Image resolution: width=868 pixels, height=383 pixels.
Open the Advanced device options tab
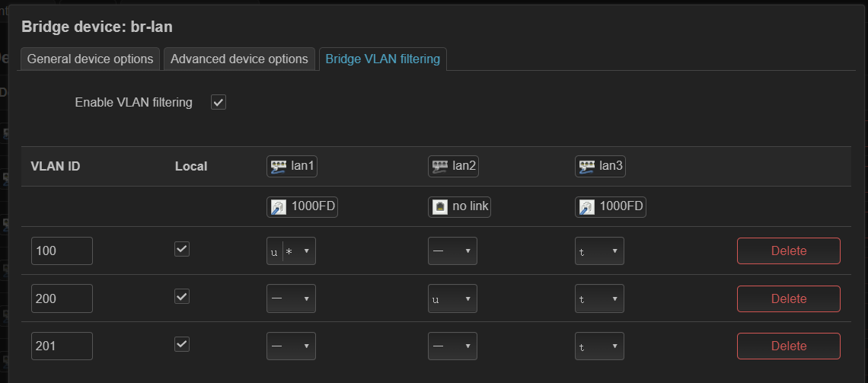pos(239,59)
